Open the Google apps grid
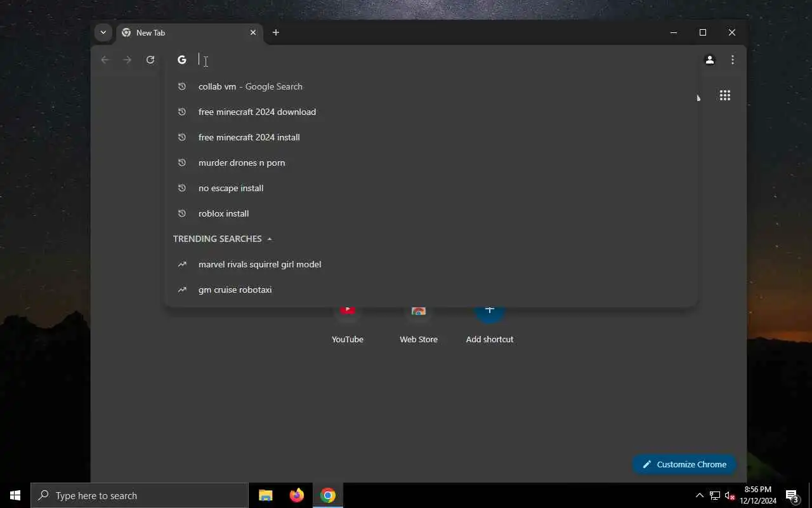The image size is (812, 508). click(725, 95)
